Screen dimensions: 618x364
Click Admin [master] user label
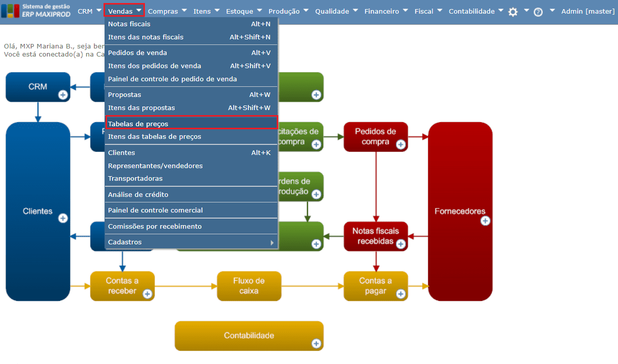pos(588,11)
